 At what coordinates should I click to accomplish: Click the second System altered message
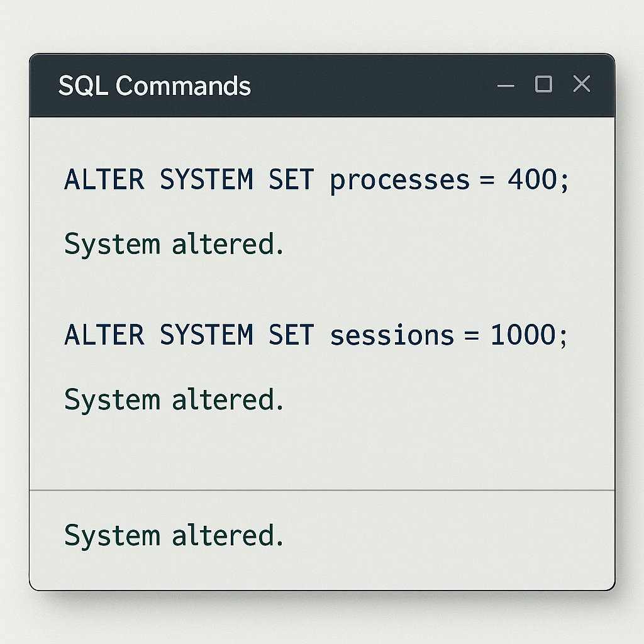173,399
